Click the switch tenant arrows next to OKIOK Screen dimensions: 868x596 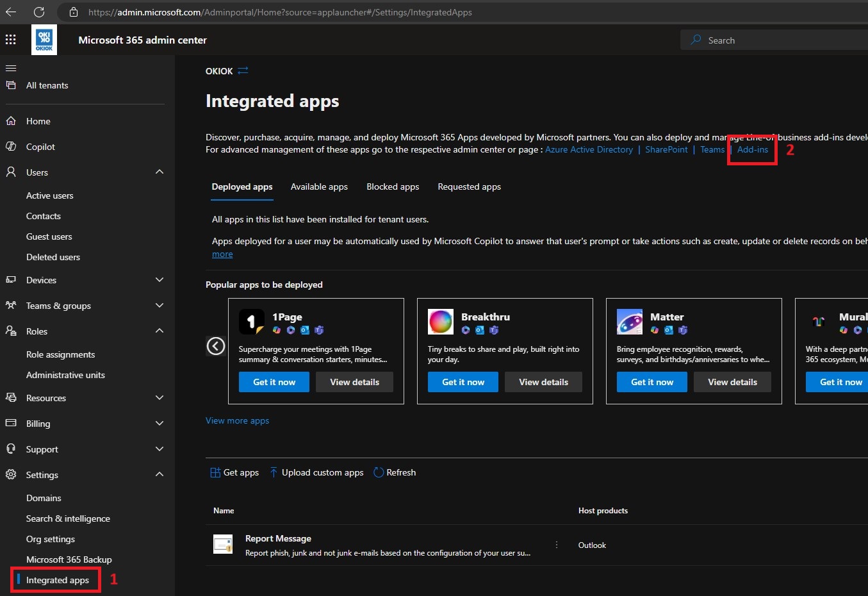pyautogui.click(x=243, y=71)
